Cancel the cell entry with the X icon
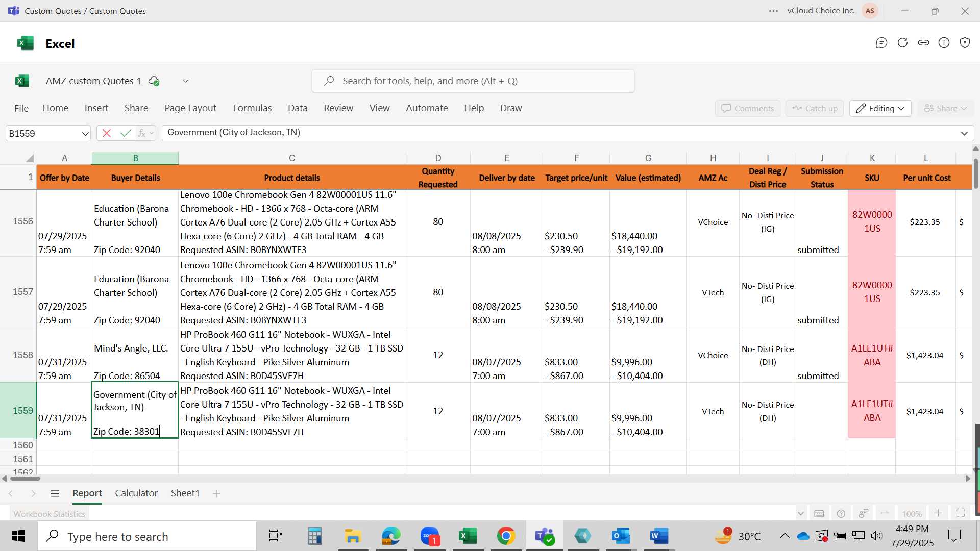Image resolution: width=980 pixels, height=551 pixels. (x=107, y=133)
